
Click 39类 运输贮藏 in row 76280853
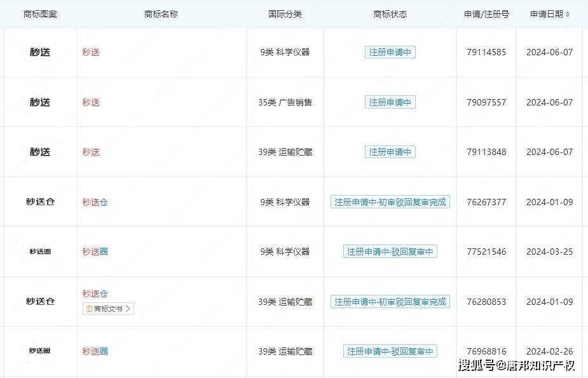pos(285,302)
